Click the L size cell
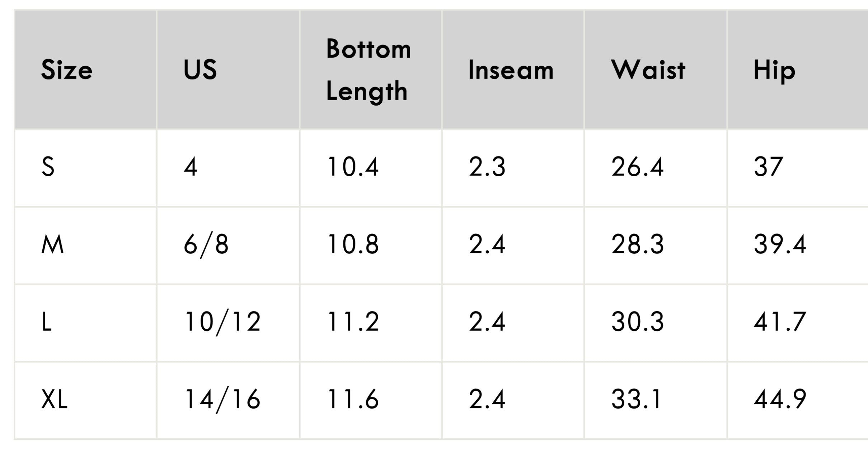 (x=85, y=323)
